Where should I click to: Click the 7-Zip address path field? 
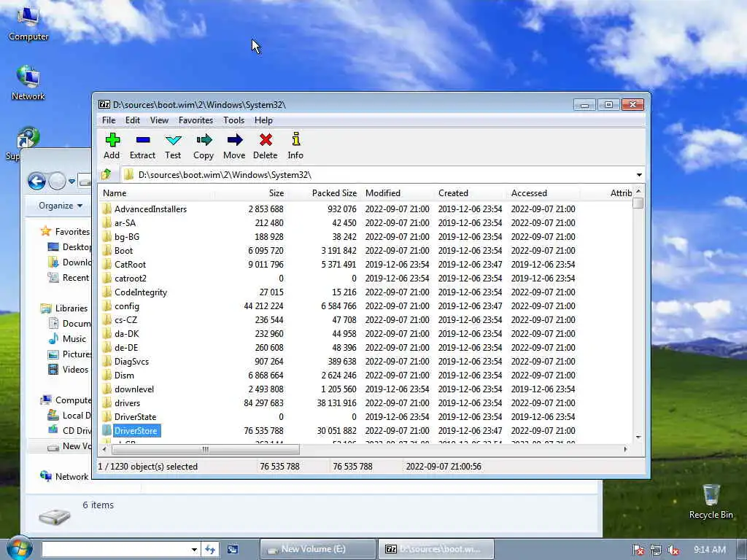tap(379, 175)
